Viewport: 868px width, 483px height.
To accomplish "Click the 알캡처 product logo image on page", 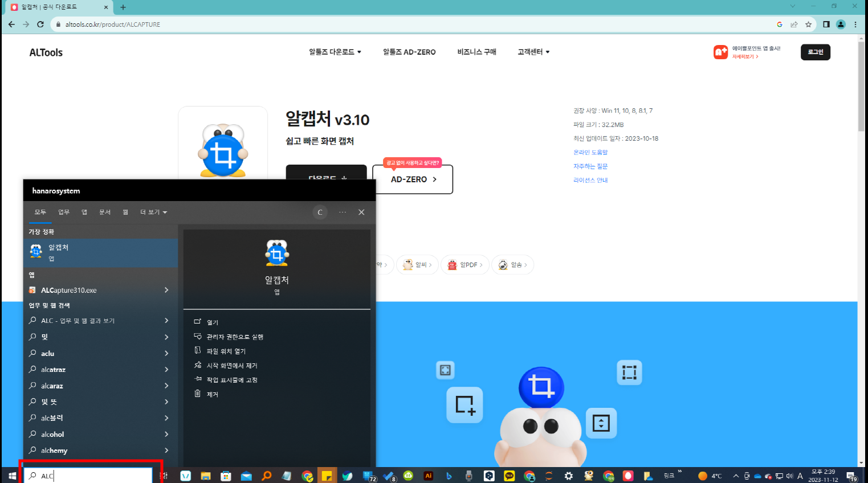I will point(223,151).
